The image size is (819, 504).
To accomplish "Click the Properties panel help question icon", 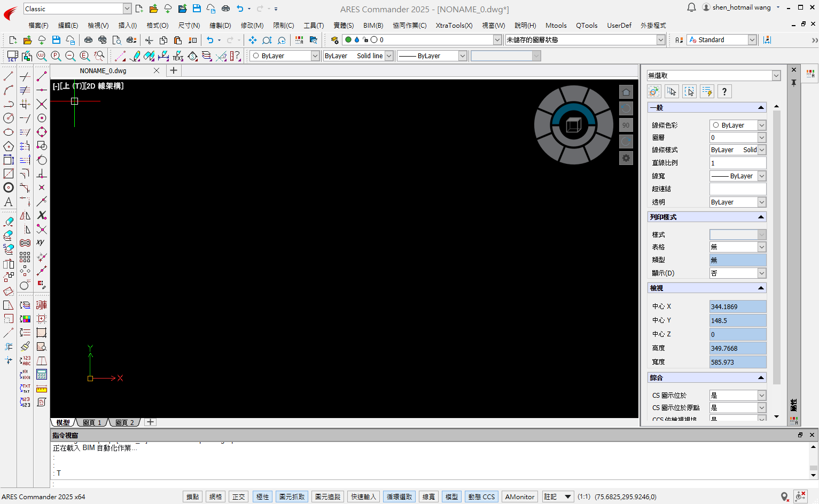I will [x=724, y=91].
